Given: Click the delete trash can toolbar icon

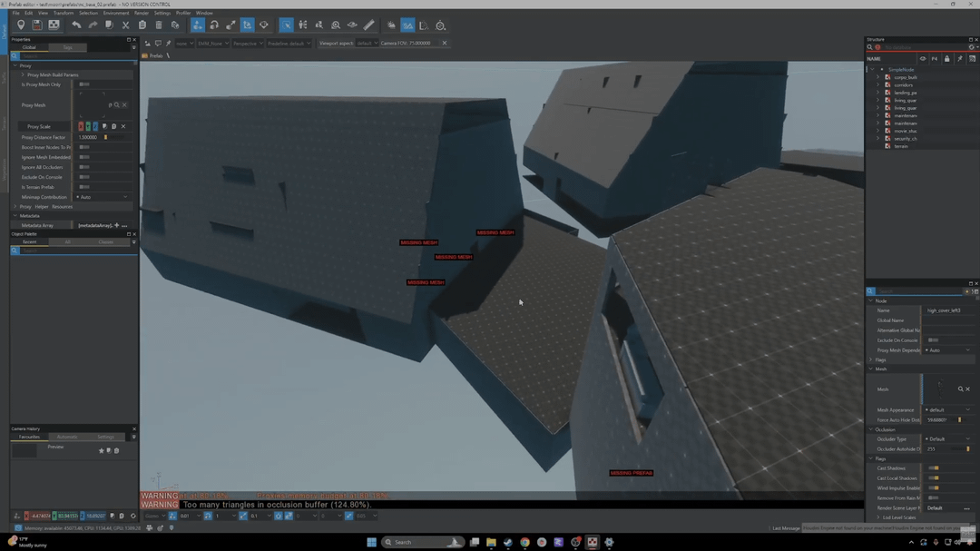Looking at the screenshot, I should pyautogui.click(x=159, y=25).
